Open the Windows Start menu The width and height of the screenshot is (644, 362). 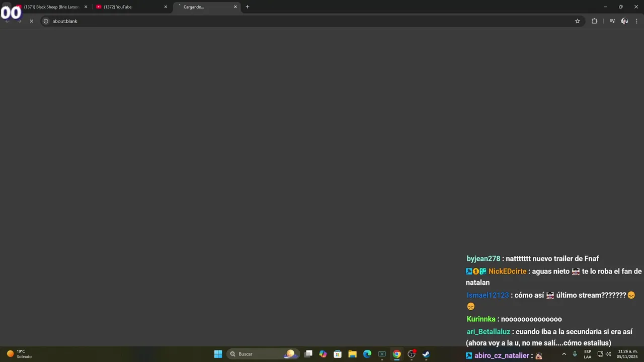tap(218, 354)
